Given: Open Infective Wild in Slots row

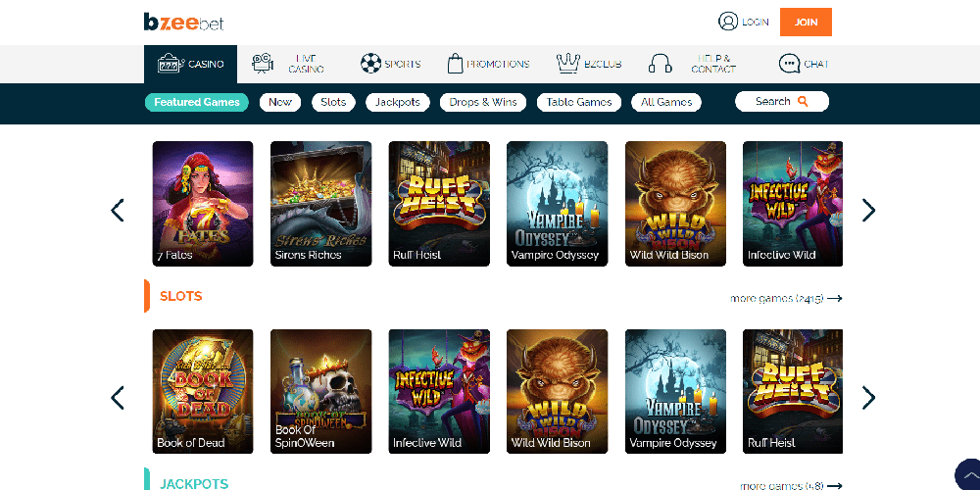Looking at the screenshot, I should coord(439,391).
